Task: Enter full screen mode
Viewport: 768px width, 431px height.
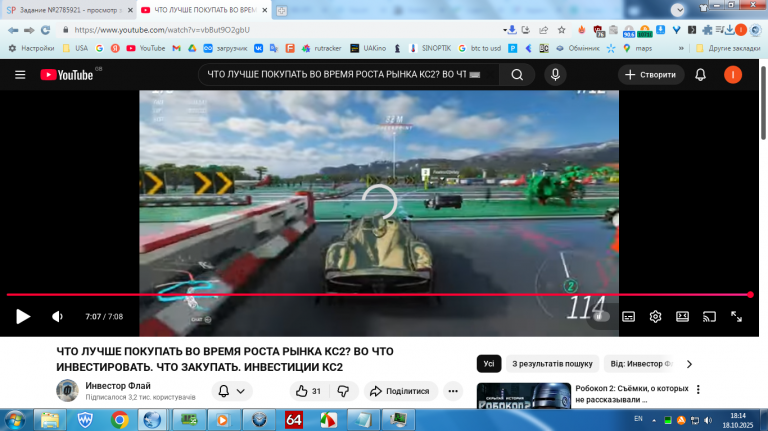Action: pyautogui.click(x=736, y=317)
